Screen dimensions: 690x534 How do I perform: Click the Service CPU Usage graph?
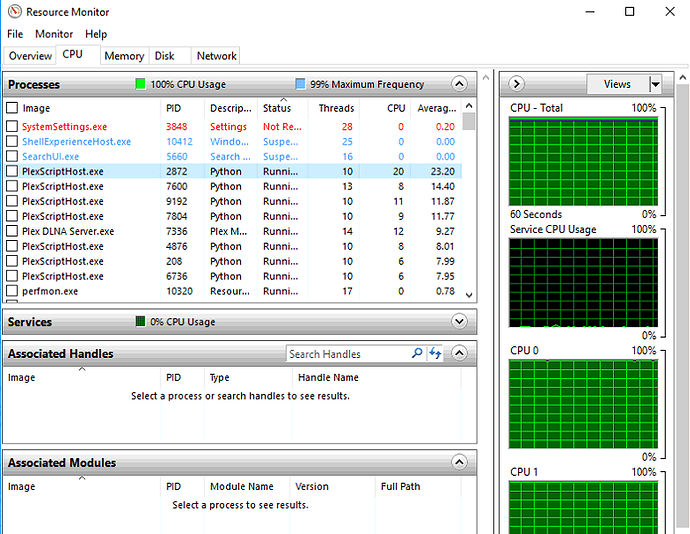coord(583,283)
